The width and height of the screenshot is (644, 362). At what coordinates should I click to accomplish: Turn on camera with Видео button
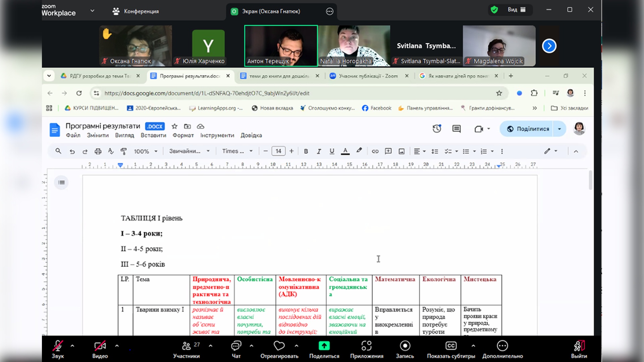coord(100,346)
